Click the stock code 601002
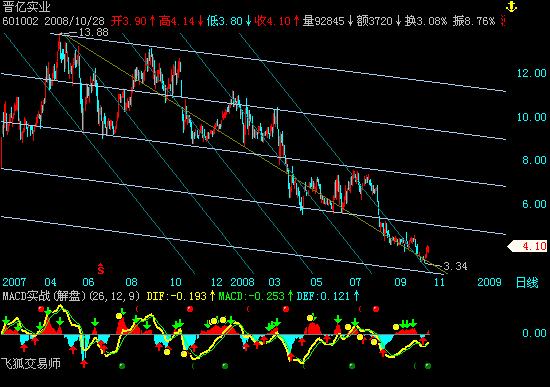550x387 pixels. coord(20,21)
